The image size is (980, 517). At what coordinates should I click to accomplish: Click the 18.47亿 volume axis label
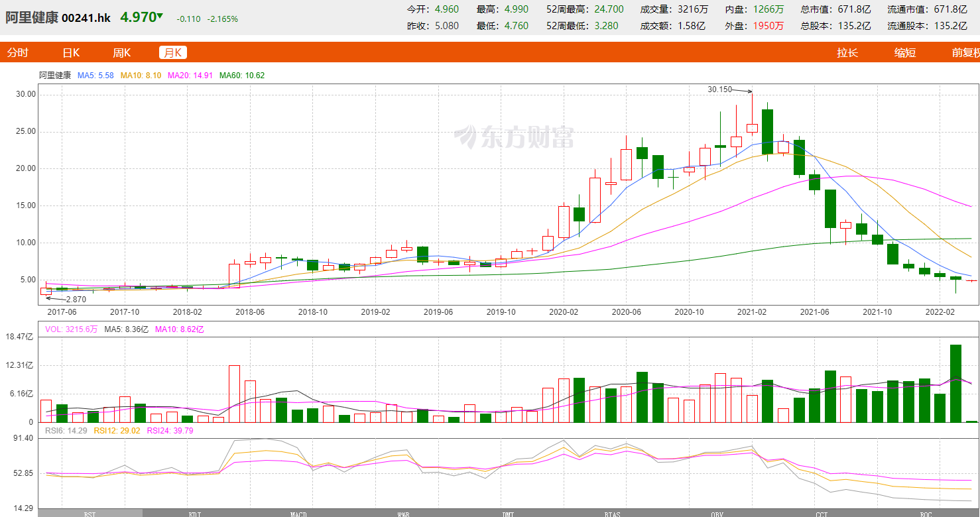coord(19,337)
